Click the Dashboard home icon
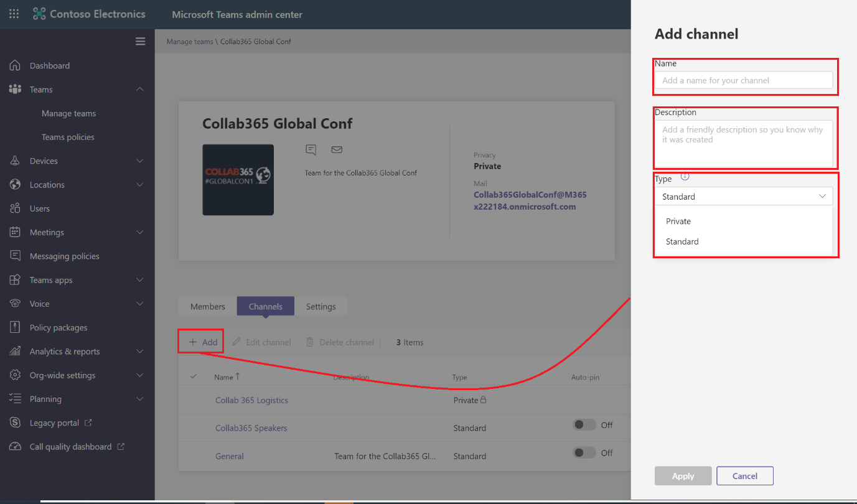The image size is (857, 504). [x=16, y=65]
